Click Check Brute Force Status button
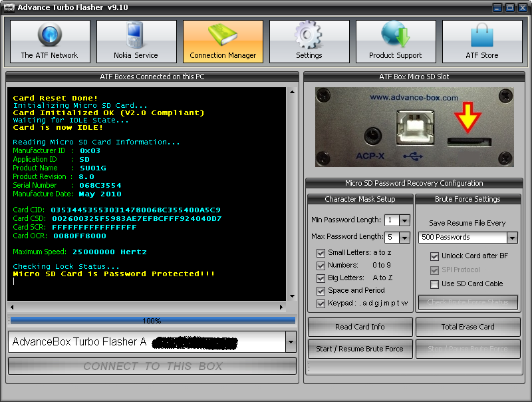 [x=468, y=302]
